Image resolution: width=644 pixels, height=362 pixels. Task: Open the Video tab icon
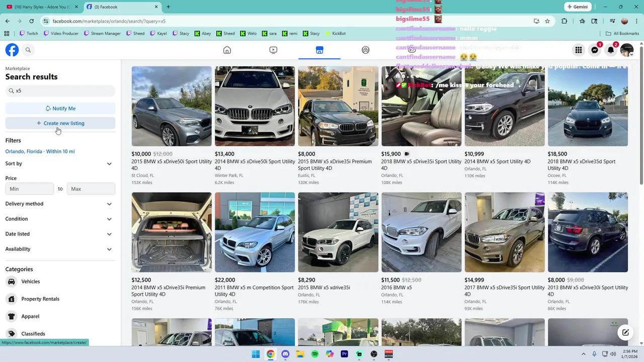click(273, 50)
